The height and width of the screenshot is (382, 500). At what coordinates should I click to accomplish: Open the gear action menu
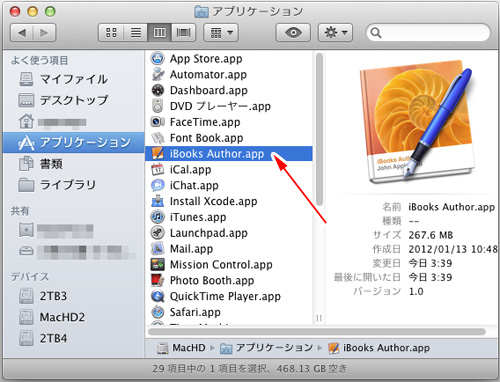tap(335, 33)
